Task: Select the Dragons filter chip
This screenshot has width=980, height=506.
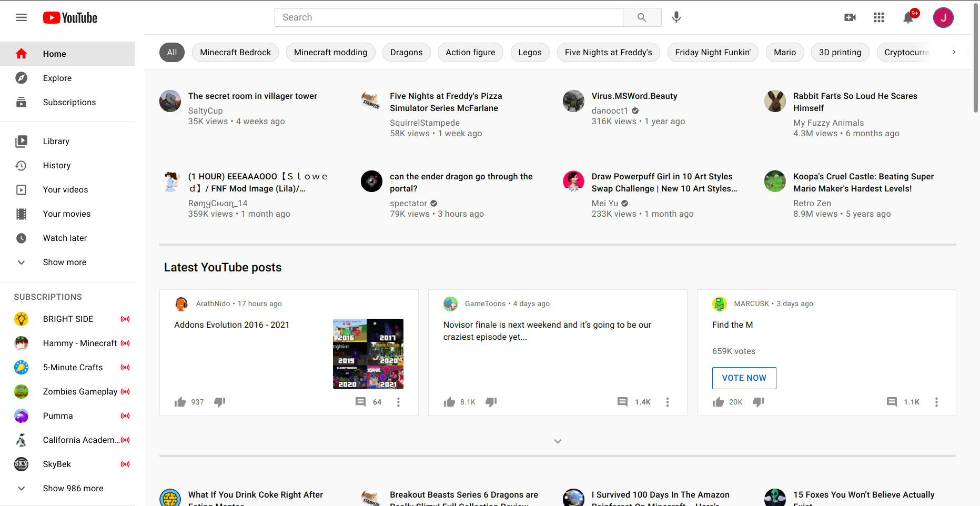Action: point(406,52)
